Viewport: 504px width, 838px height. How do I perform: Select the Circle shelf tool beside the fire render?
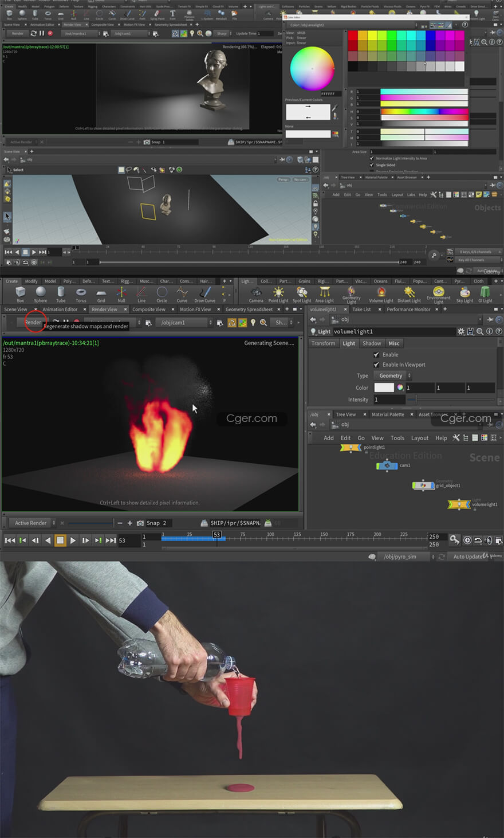click(162, 294)
